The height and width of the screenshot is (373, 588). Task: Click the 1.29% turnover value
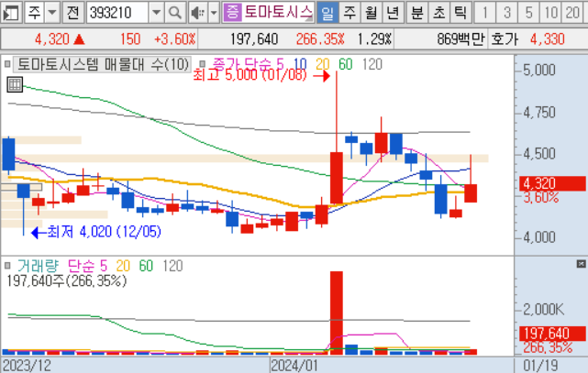point(374,38)
